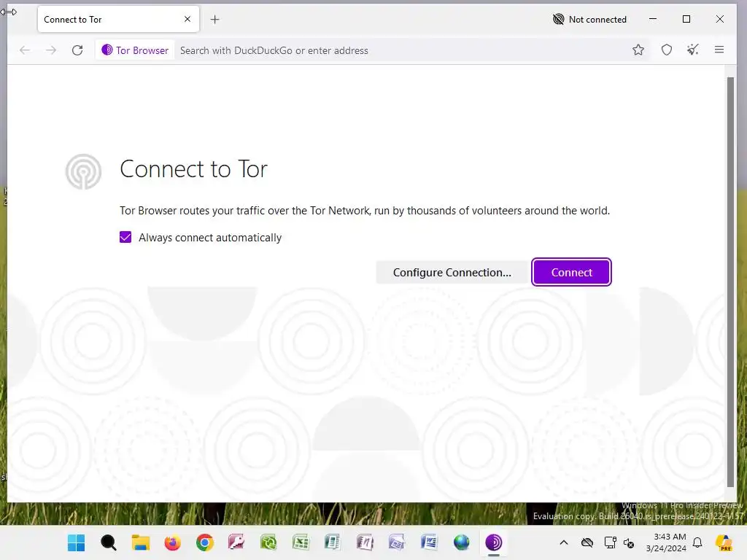Click the Tor Browser taskbar icon
This screenshot has height=560, width=747.
pos(494,542)
